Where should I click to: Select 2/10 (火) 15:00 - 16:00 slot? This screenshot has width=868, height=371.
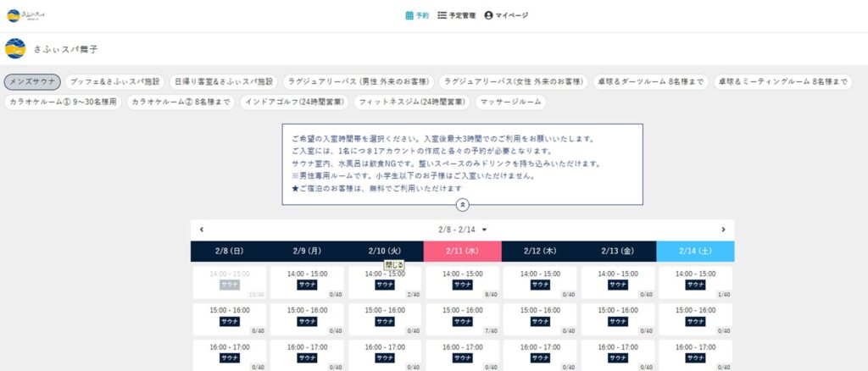[x=385, y=319]
